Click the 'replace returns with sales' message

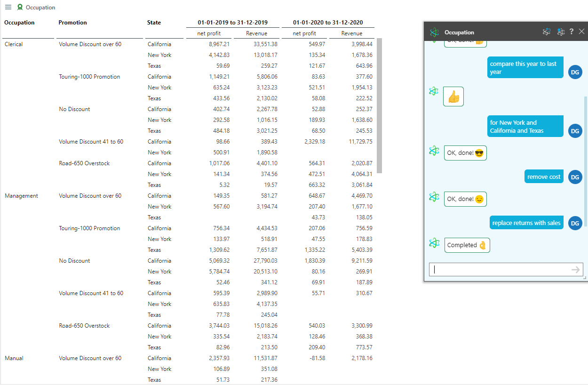pyautogui.click(x=526, y=223)
